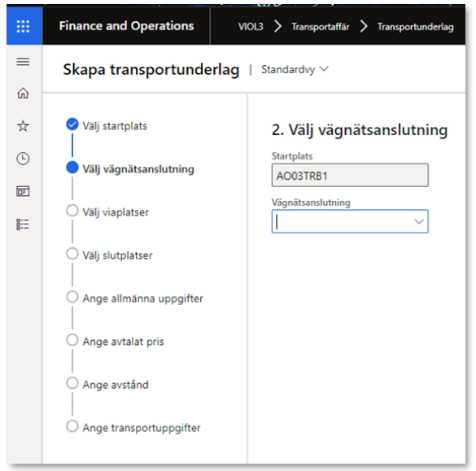This screenshot has width=476, height=471.
Task: Select the Välj slutplatser step circle
Action: pos(72,254)
